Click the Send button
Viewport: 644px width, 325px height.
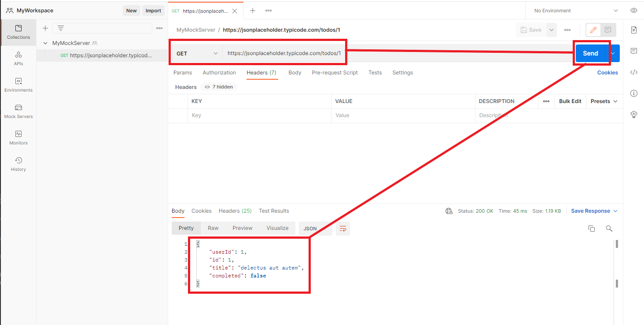[590, 54]
